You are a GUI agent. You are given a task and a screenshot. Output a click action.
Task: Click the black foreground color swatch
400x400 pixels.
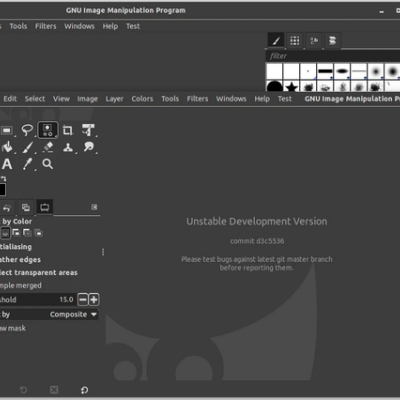tap(2, 190)
